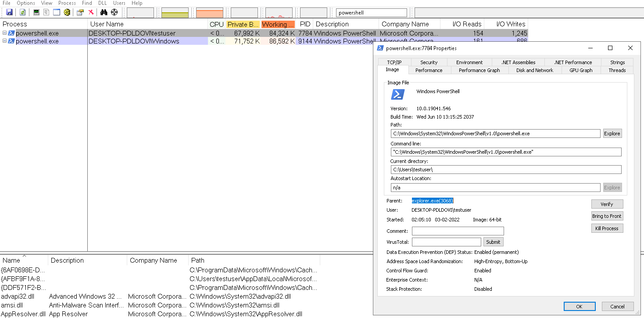
Task: Open the Process menu
Action: [67, 3]
